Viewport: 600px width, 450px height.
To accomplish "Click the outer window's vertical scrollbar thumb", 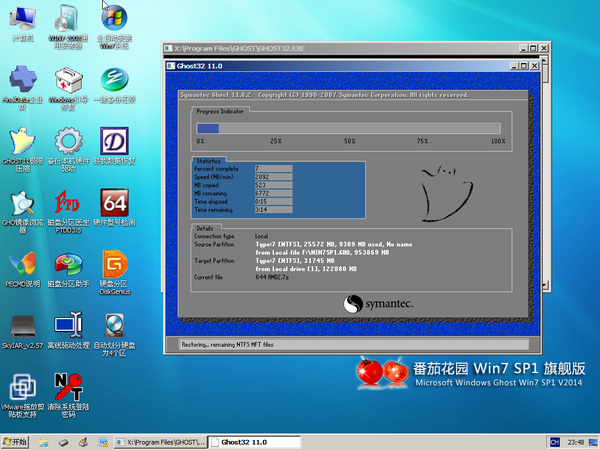I will tap(545, 73).
